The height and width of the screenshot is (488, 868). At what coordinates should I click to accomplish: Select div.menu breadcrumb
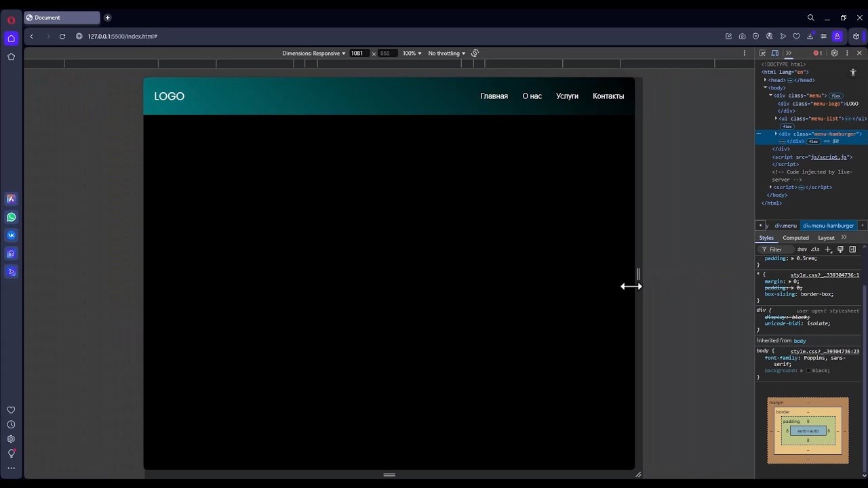pos(786,226)
